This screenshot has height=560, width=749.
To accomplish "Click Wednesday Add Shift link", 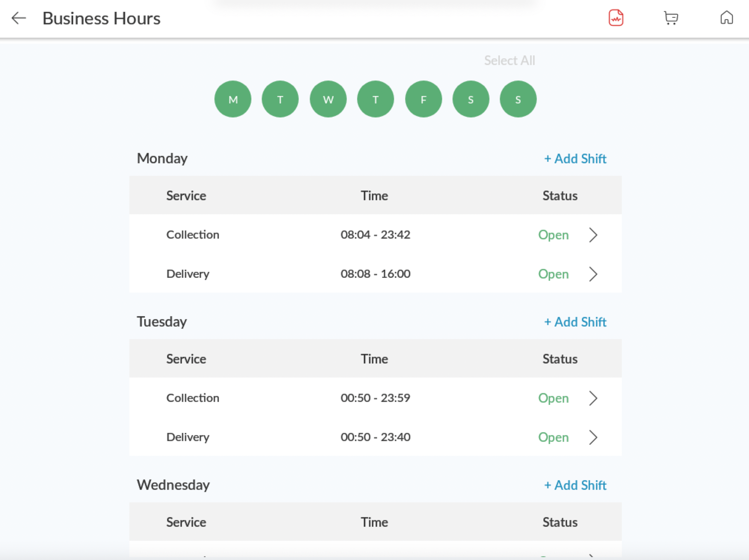I will pyautogui.click(x=575, y=485).
